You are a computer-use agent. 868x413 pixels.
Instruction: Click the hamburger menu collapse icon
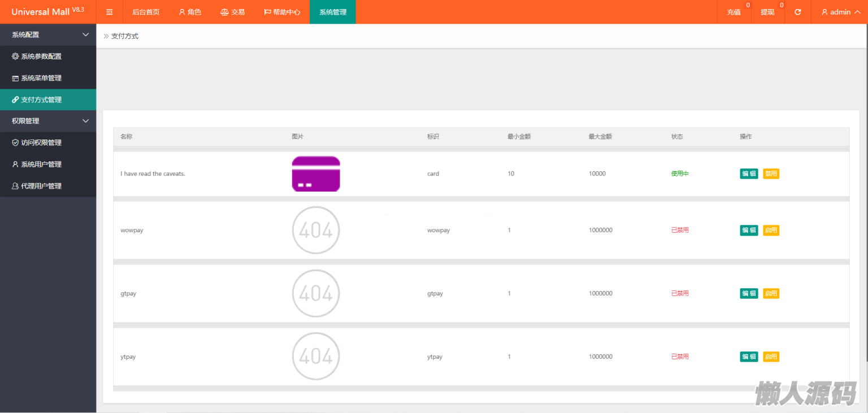[110, 12]
